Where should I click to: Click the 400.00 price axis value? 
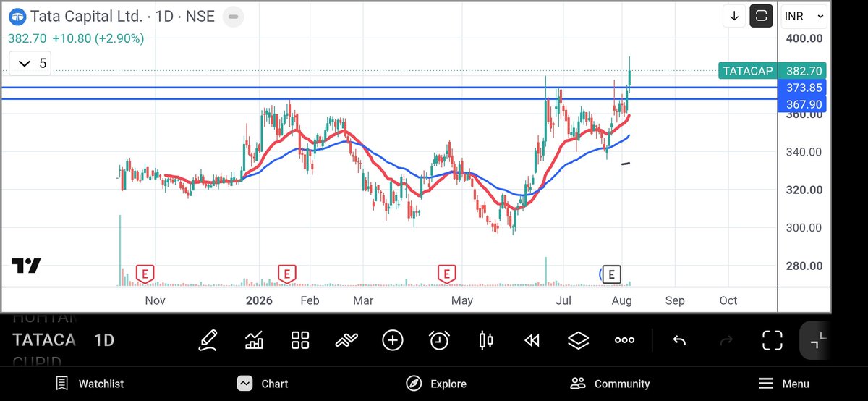(804, 38)
